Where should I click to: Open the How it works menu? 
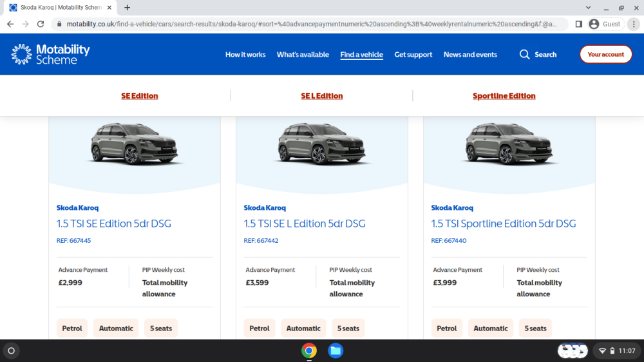coord(245,54)
